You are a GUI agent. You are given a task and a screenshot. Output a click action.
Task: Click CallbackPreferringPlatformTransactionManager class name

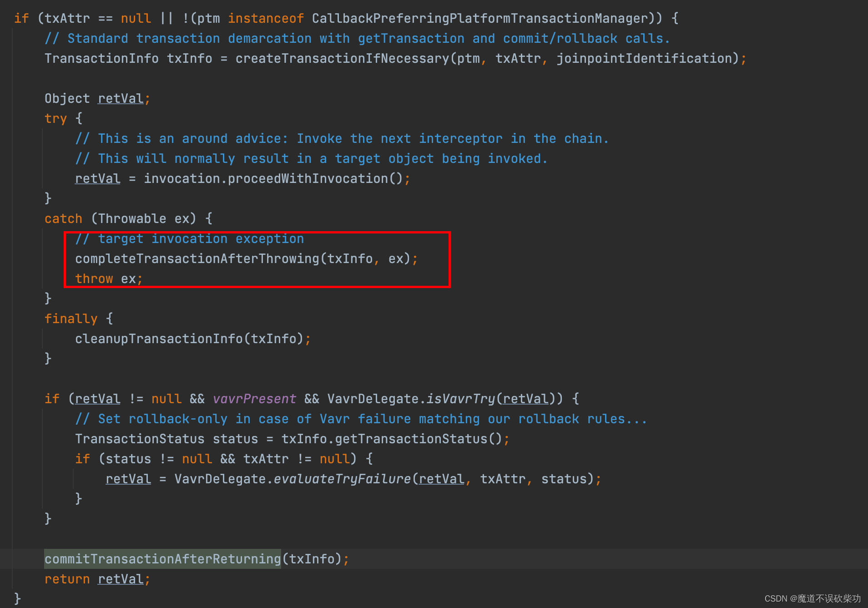pyautogui.click(x=479, y=19)
